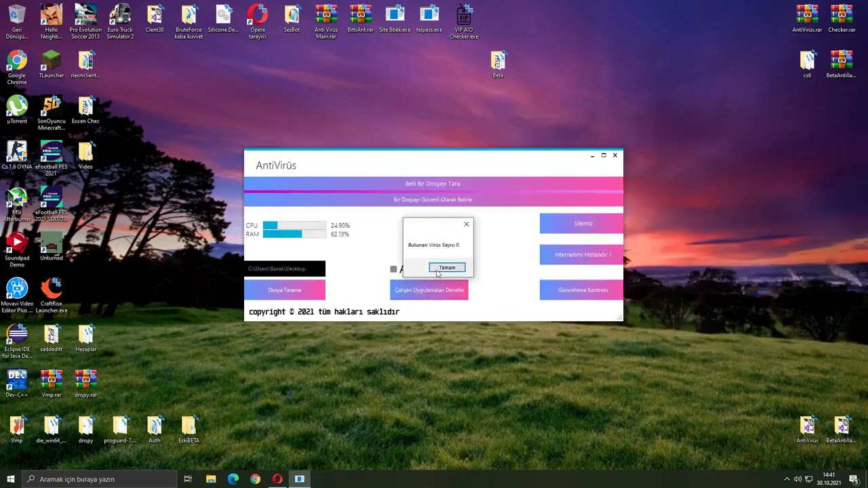Open the notification center icon
This screenshot has width=868, height=488.
tap(854, 479)
